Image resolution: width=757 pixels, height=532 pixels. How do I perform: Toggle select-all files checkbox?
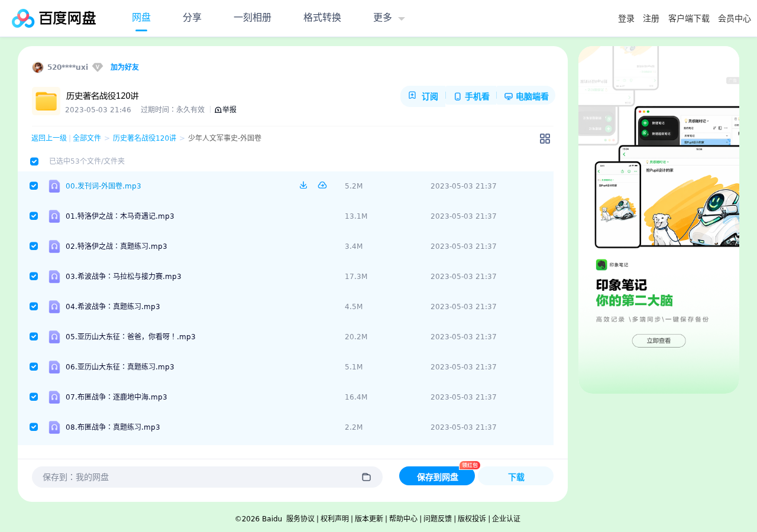coord(34,161)
